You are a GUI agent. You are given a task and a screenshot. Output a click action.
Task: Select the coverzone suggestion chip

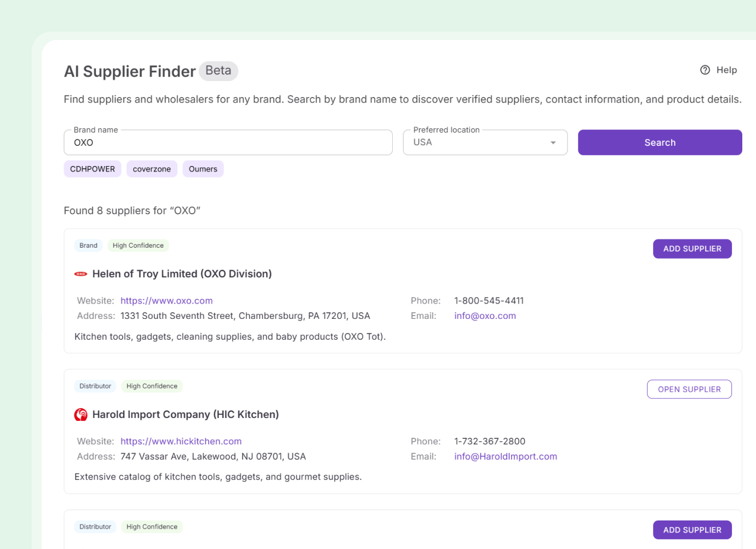[x=152, y=169]
